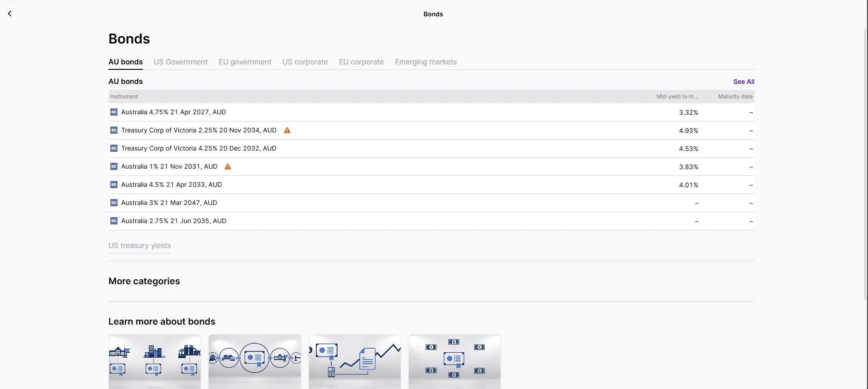This screenshot has height=389, width=868.
Task: Open the line chart and document thumbnail
Action: click(355, 362)
